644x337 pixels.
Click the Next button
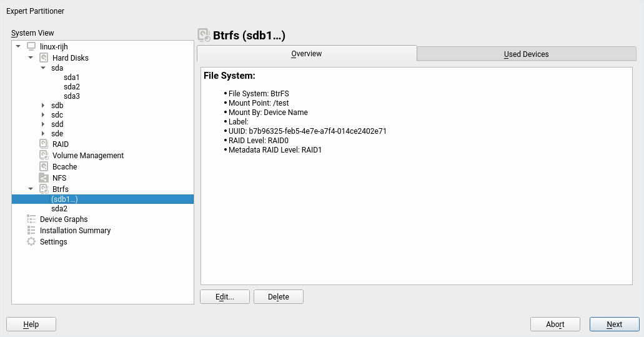tap(614, 324)
